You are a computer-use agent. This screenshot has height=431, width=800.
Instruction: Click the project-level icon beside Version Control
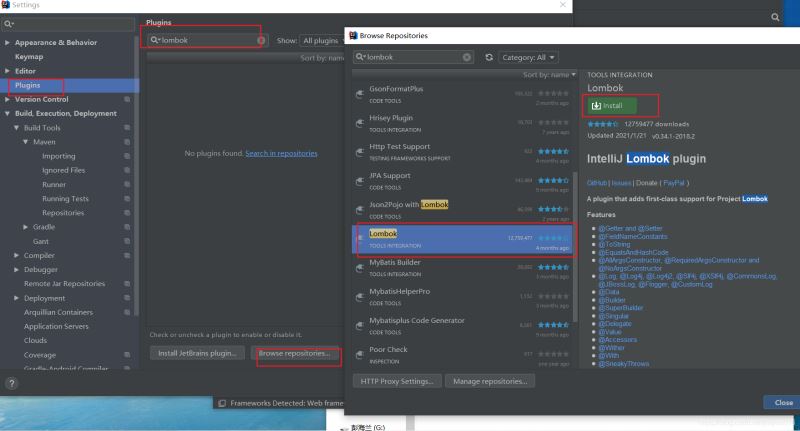coord(127,99)
